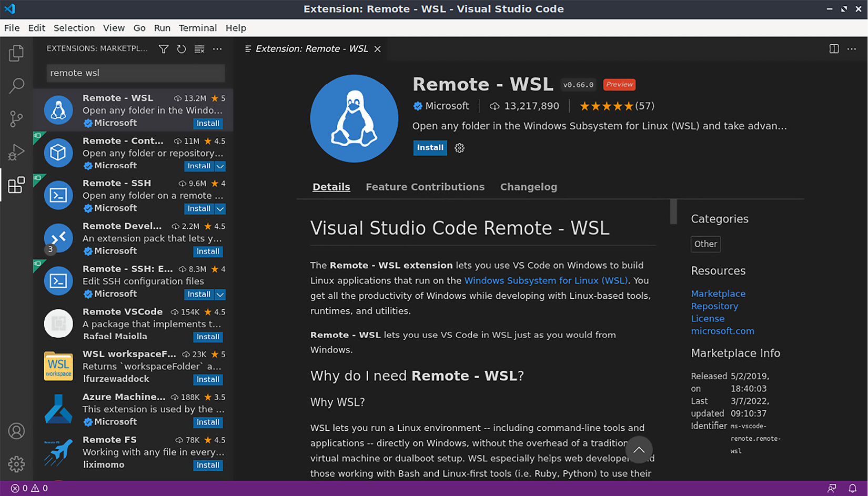Click the filter extensions funnel icon
The width and height of the screenshot is (868, 496).
pyautogui.click(x=164, y=49)
